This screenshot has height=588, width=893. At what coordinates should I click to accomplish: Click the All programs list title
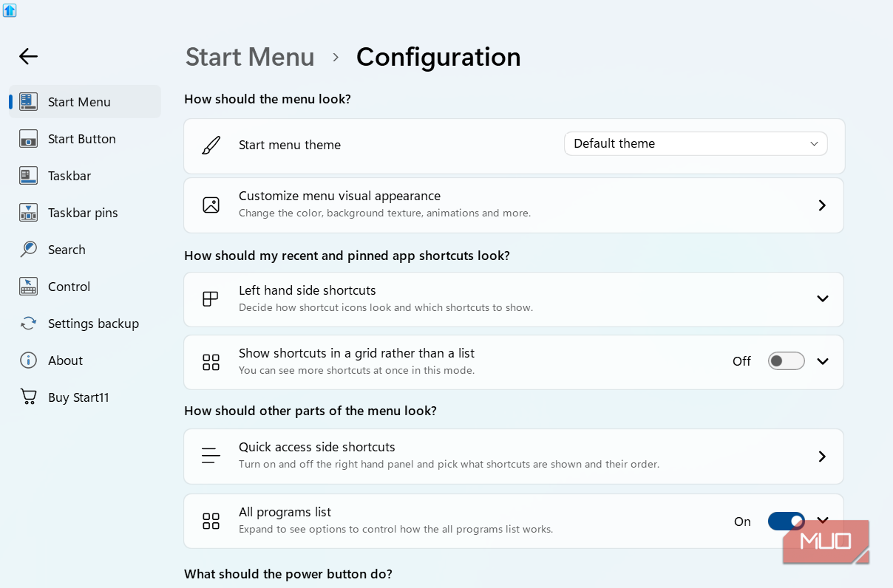coord(285,512)
